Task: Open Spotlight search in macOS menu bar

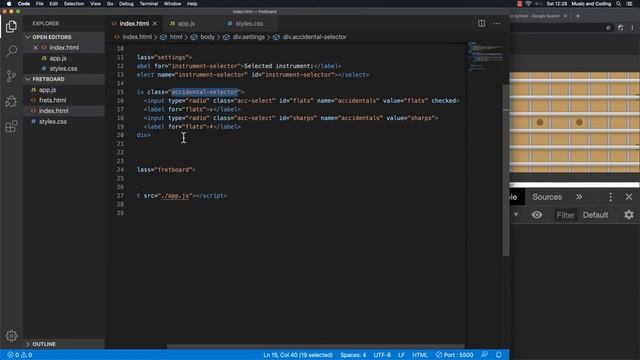Action: coord(618,4)
